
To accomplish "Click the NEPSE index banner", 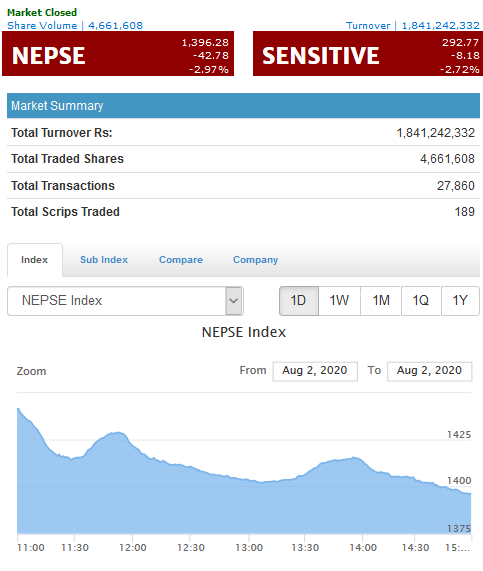I will pos(118,54).
